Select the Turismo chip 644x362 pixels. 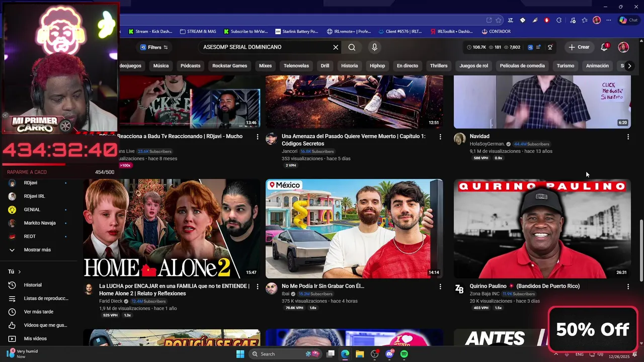(x=566, y=66)
